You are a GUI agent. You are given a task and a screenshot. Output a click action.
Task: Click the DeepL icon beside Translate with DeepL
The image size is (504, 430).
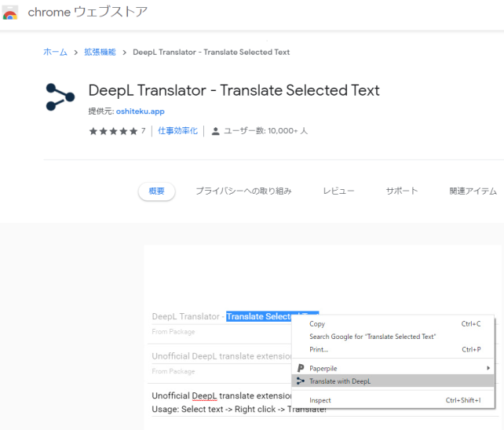coord(301,381)
